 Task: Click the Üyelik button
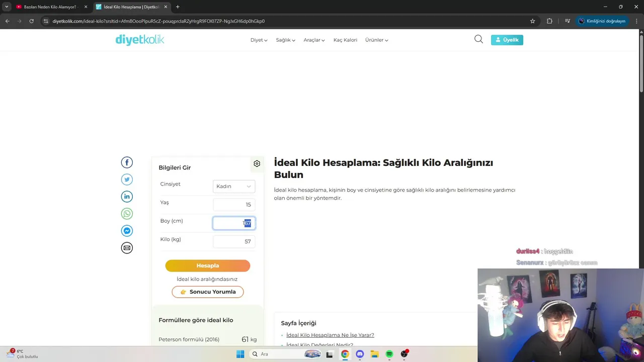pyautogui.click(x=507, y=40)
